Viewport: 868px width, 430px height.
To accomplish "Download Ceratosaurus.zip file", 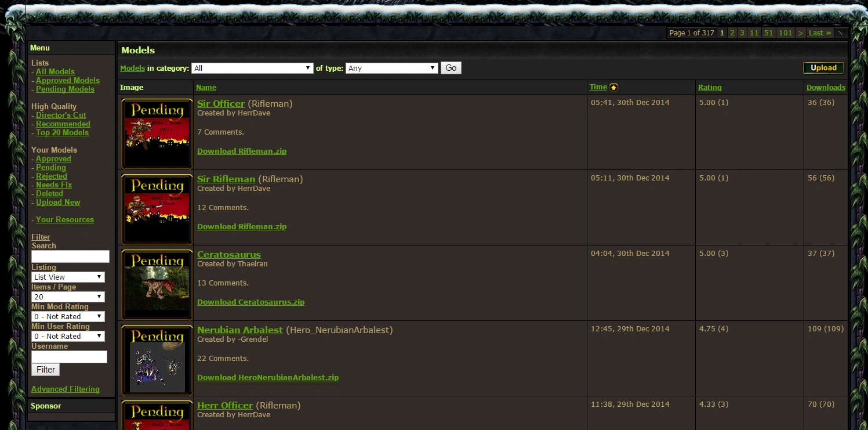I will (x=250, y=302).
